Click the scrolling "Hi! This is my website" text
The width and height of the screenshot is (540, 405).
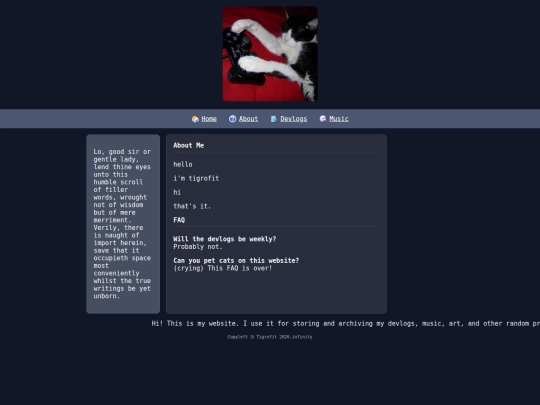[346, 323]
